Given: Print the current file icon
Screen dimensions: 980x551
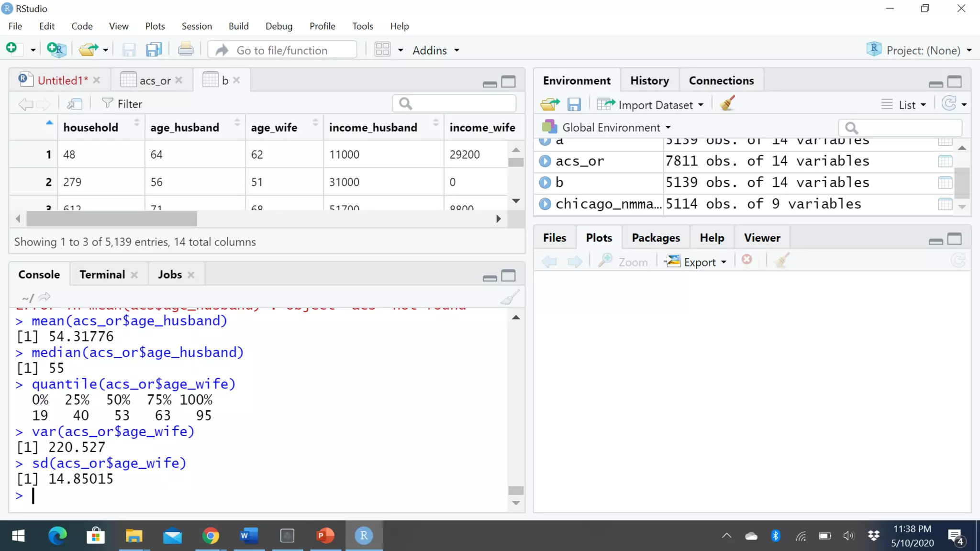Looking at the screenshot, I should pyautogui.click(x=186, y=49).
